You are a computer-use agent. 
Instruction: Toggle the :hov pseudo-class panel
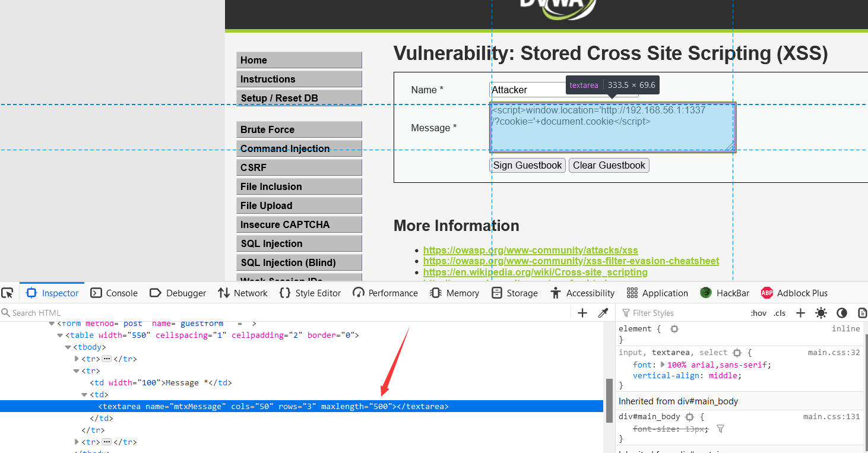point(758,313)
